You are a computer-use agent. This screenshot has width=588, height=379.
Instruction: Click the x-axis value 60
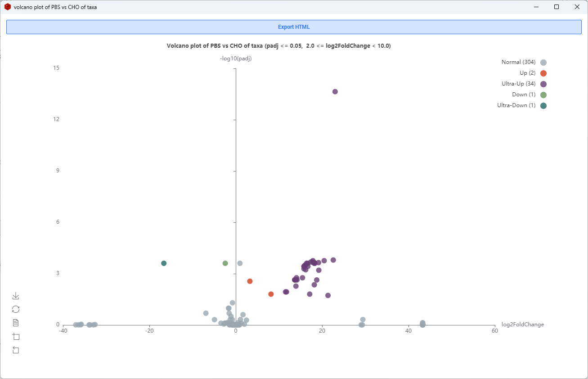(x=495, y=331)
